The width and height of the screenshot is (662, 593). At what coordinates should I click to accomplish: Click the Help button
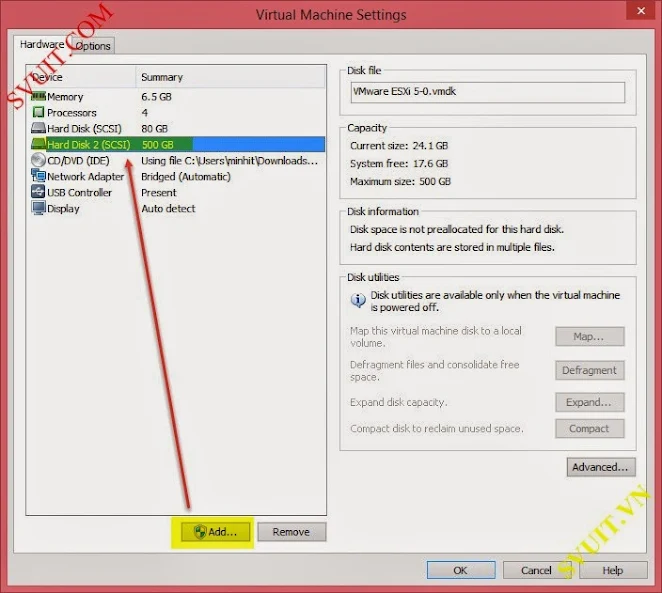click(x=613, y=570)
